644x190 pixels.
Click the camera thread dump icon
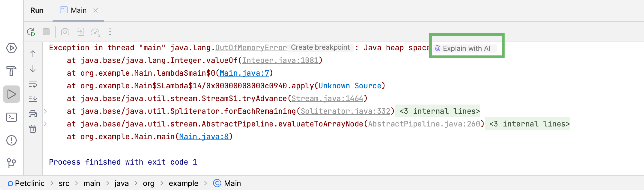pyautogui.click(x=65, y=32)
